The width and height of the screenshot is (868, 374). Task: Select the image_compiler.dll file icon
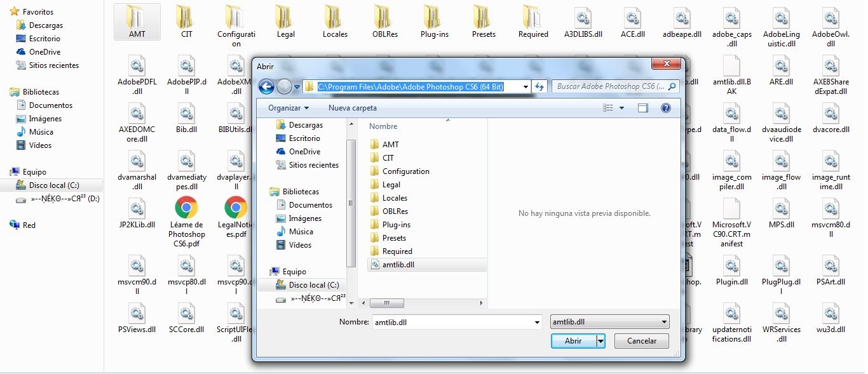(x=731, y=160)
